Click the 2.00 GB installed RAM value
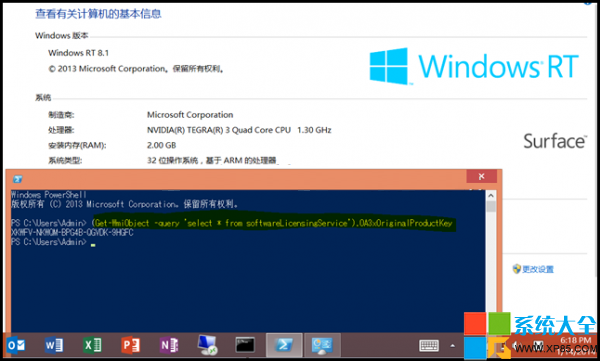The width and height of the screenshot is (600, 361). click(x=161, y=145)
